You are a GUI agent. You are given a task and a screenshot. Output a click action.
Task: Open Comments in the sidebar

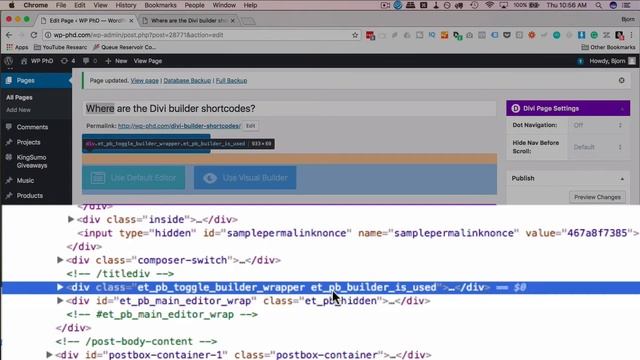pos(32,127)
